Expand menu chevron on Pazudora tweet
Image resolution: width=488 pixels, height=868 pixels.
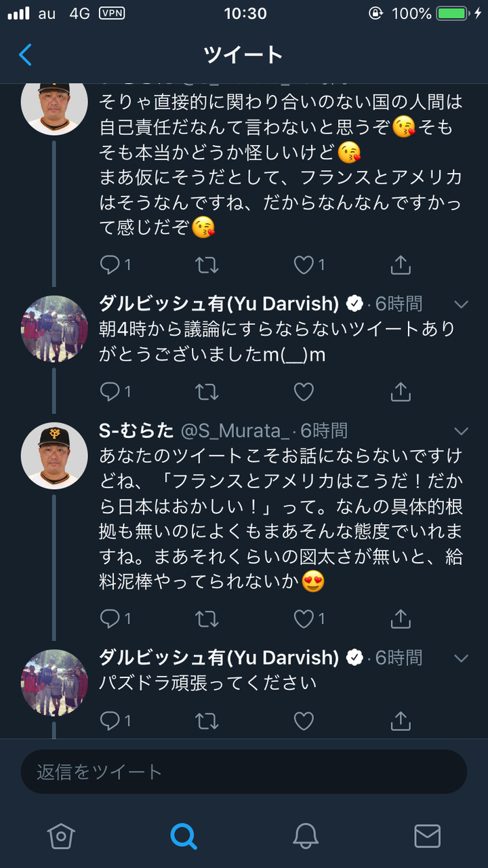pos(462,658)
